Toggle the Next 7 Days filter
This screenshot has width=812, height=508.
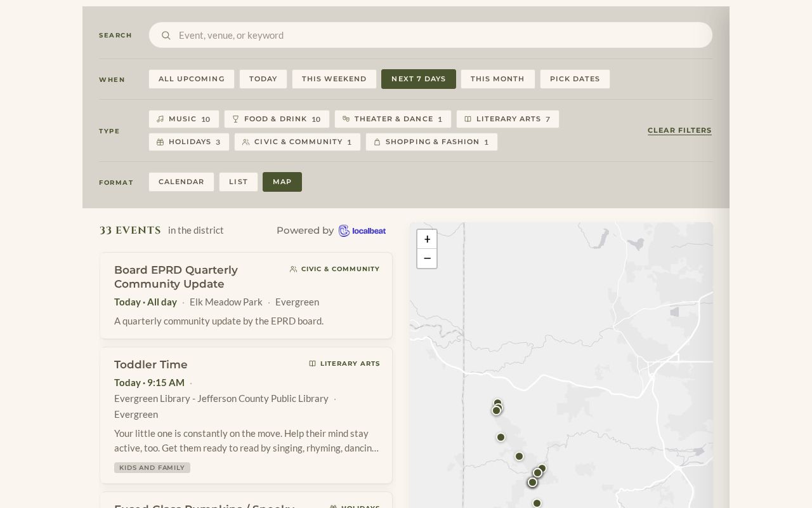coord(419,79)
